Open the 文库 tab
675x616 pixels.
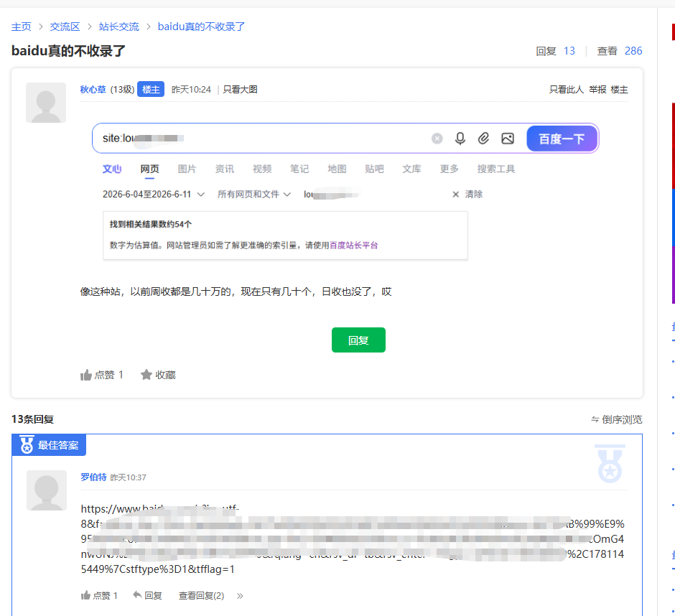411,169
